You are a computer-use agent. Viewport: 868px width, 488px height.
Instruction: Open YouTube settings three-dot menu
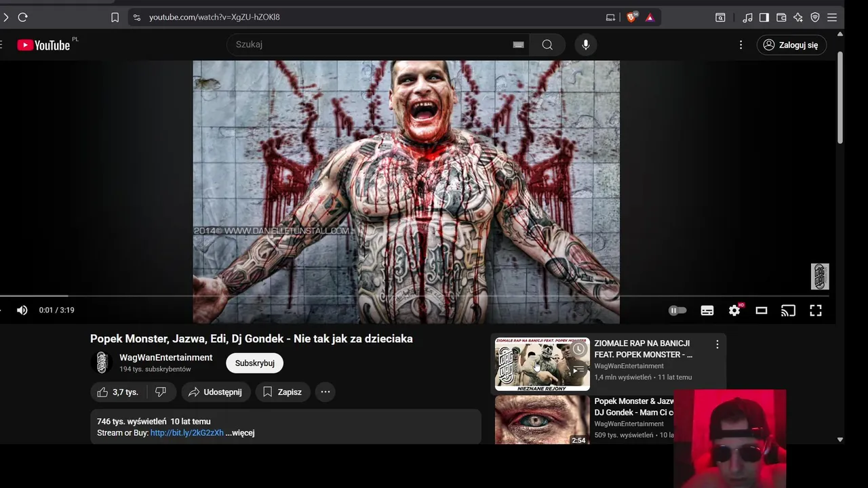(x=741, y=45)
